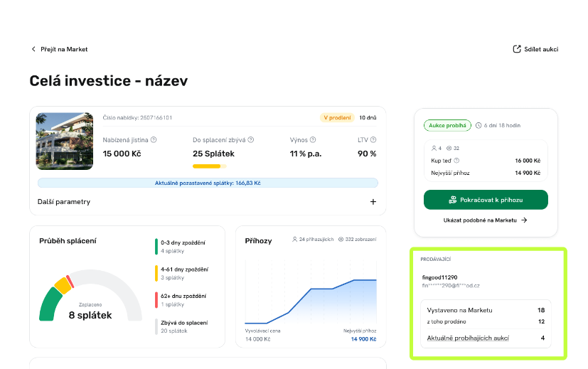
Task: Click the Sdílet aukci share icon
Action: point(517,49)
